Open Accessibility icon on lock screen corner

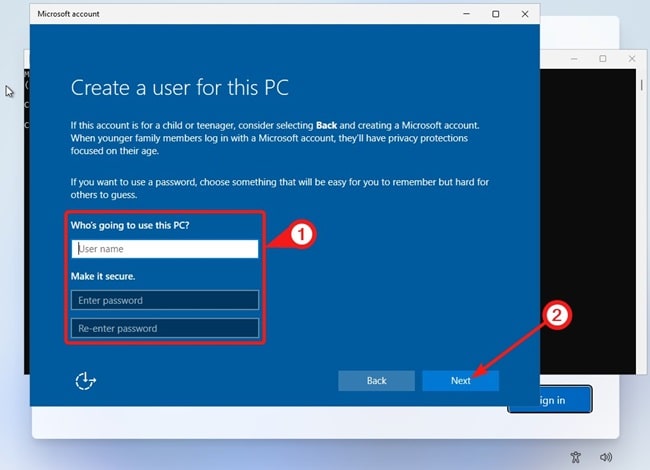tap(574, 457)
